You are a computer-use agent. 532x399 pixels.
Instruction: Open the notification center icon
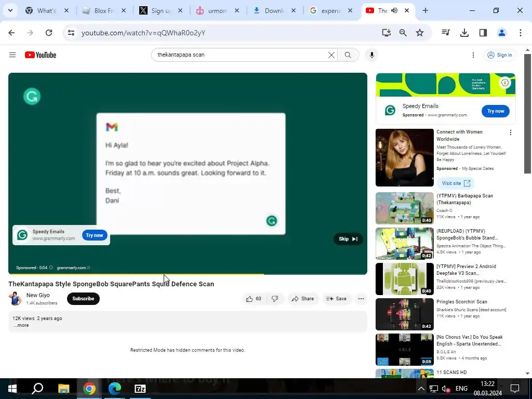click(515, 389)
